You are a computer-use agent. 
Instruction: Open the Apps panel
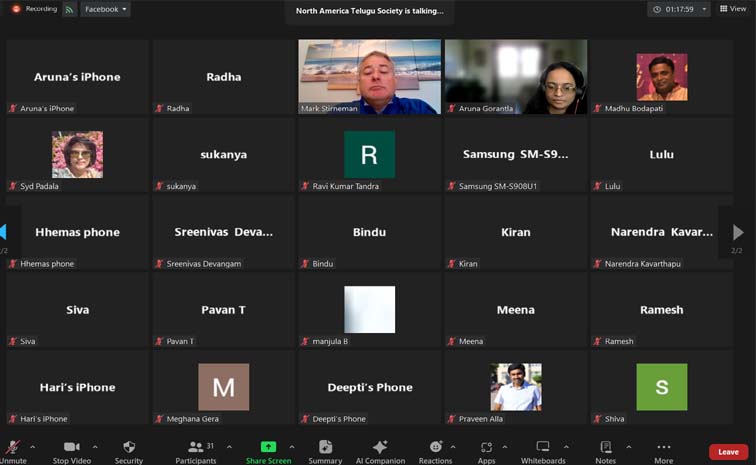point(486,452)
